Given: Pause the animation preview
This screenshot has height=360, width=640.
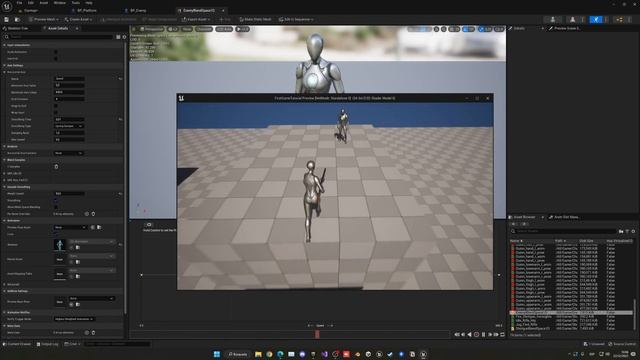Looking at the screenshot, I should tap(484, 335).
